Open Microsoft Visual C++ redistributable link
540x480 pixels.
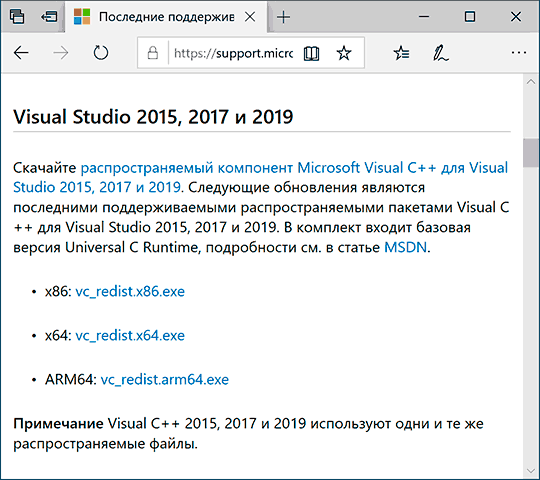pos(260,177)
